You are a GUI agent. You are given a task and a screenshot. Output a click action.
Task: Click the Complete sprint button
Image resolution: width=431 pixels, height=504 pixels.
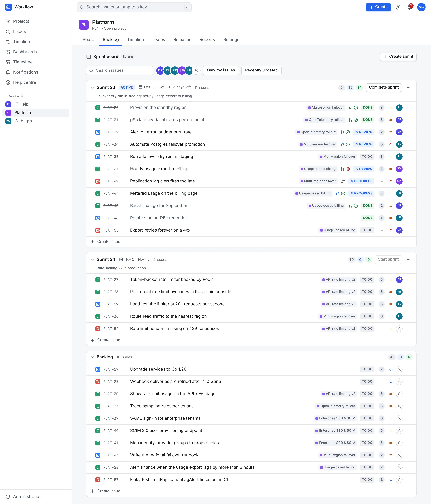tap(384, 87)
